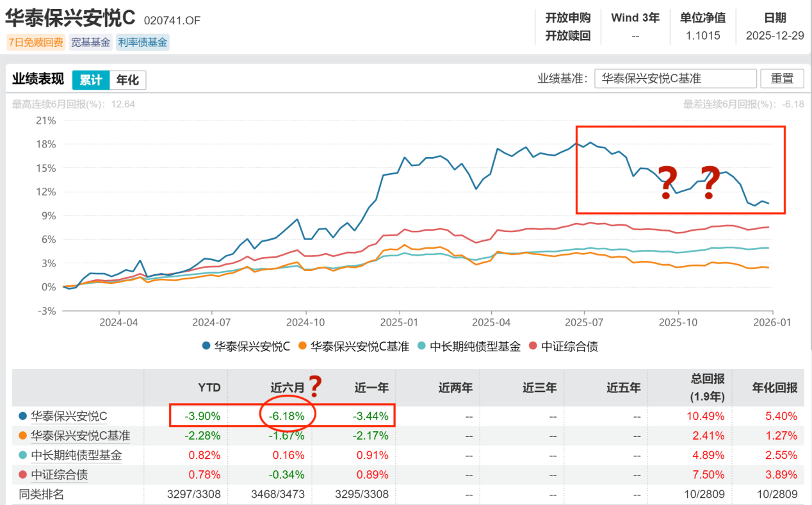
Task: Select the 累计 performance tab
Action: pos(91,80)
